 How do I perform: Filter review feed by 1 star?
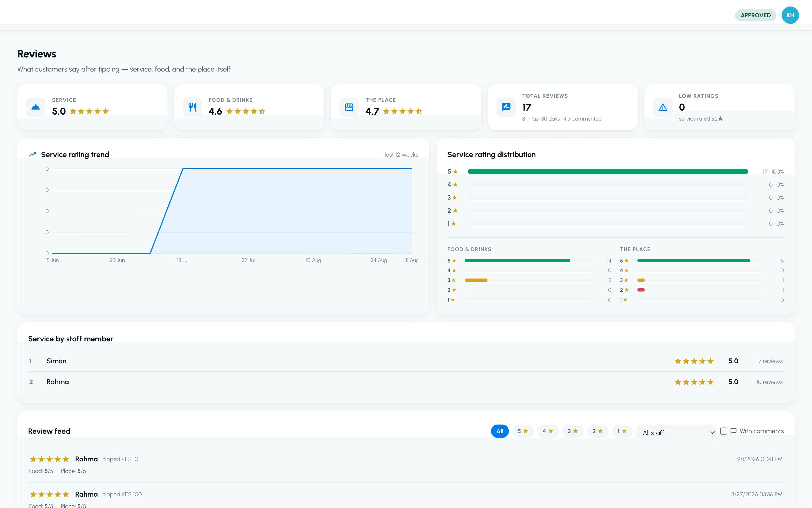622,431
